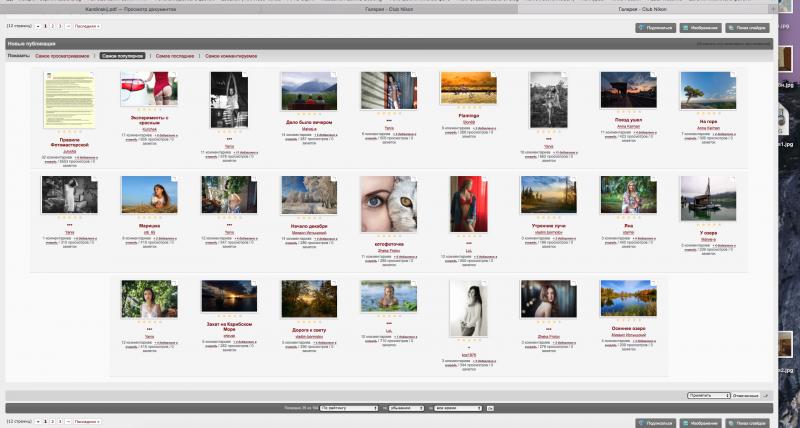800x428 pixels.
Task: Open the Эксперименты с красным thumbnail
Action: 149,89
